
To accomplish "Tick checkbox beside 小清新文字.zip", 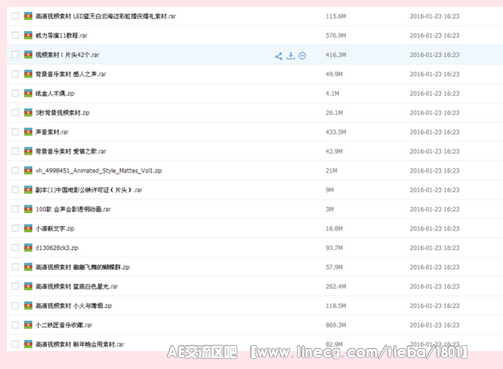I will tap(15, 229).
